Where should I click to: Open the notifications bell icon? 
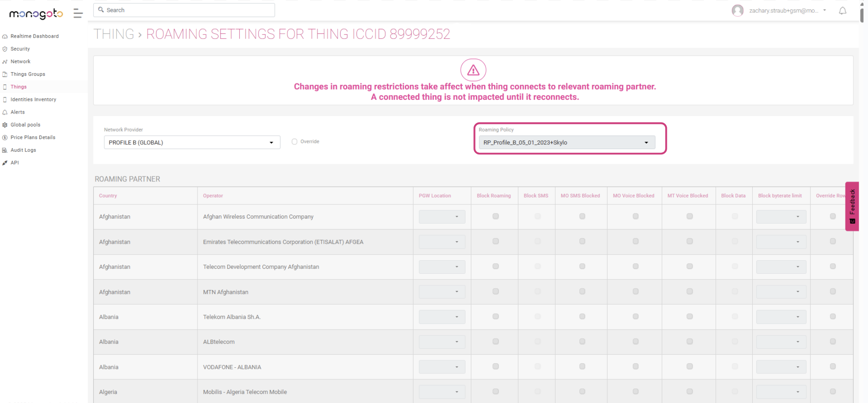tap(843, 11)
